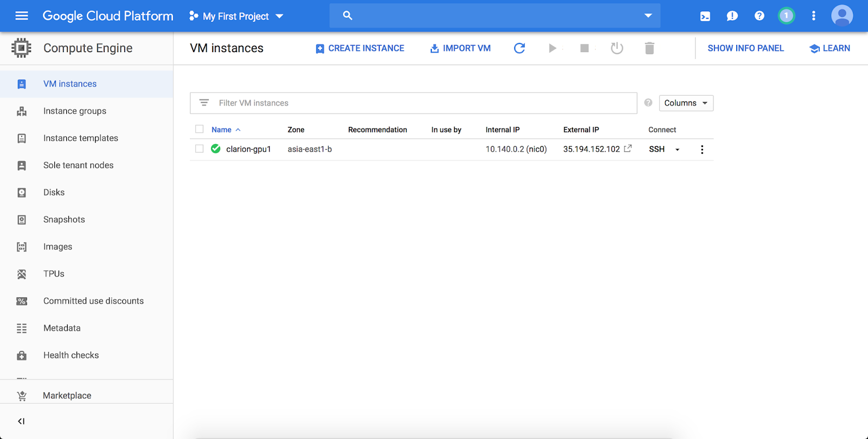The width and height of the screenshot is (868, 439).
Task: Open the My First Project selector
Action: 236,16
